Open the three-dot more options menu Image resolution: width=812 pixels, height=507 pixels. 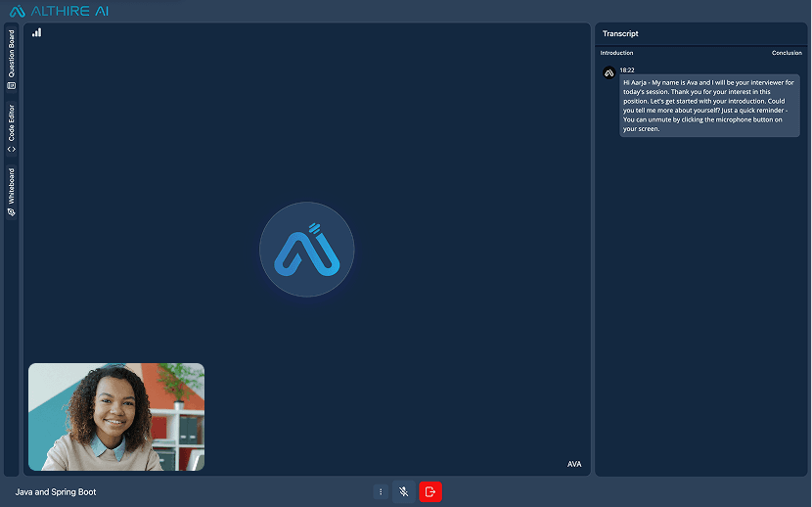click(381, 492)
